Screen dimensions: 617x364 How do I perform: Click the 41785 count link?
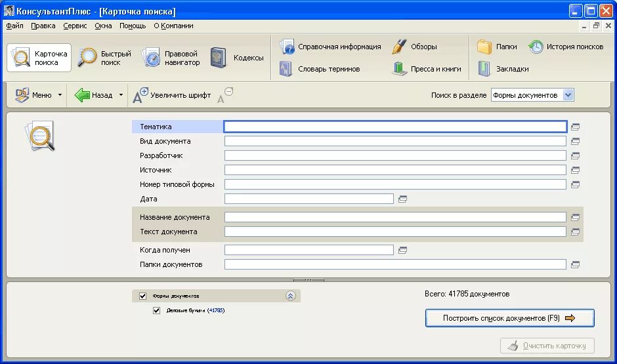pos(216,310)
